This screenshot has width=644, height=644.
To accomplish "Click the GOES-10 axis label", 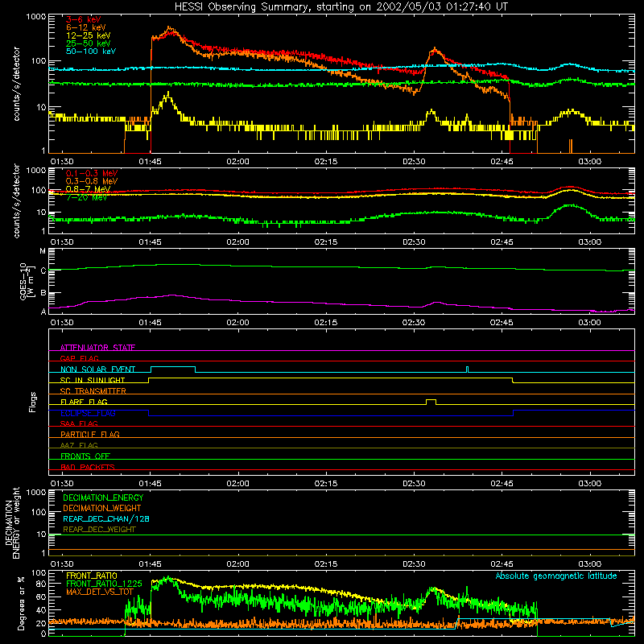I will [x=26, y=281].
